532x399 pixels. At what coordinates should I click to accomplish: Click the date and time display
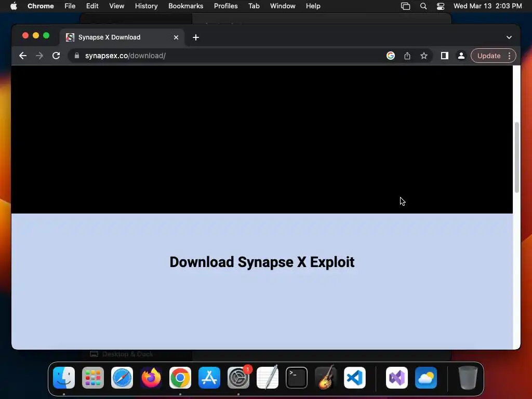[487, 6]
